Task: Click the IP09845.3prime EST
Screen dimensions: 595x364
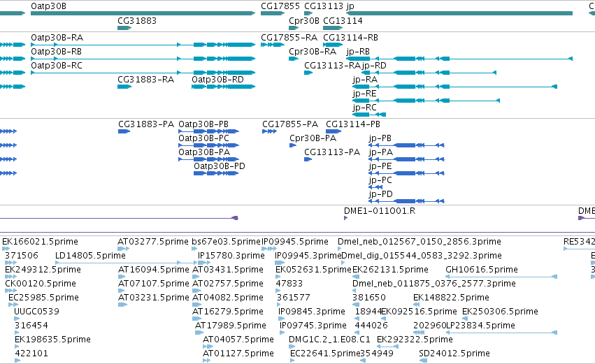Action: (x=281, y=319)
